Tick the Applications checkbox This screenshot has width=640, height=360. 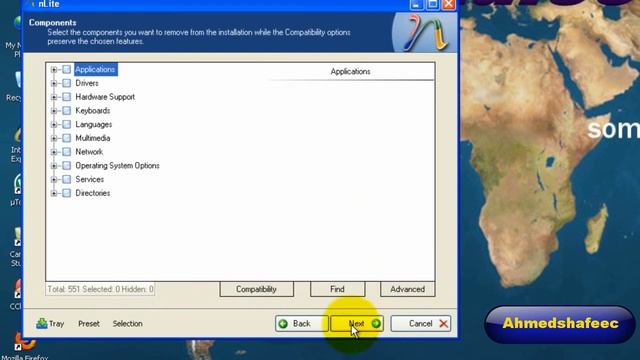(67, 69)
